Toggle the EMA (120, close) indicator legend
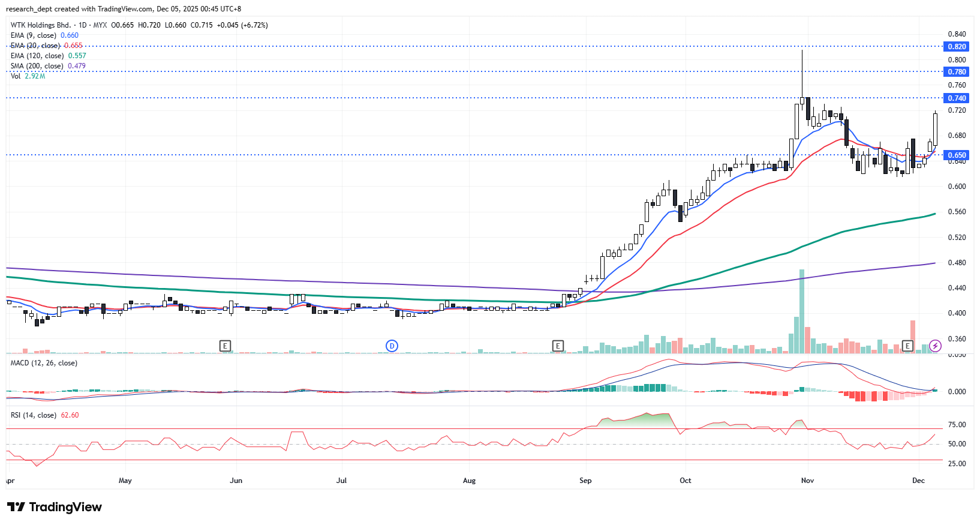The height and width of the screenshot is (525, 980). (x=37, y=56)
